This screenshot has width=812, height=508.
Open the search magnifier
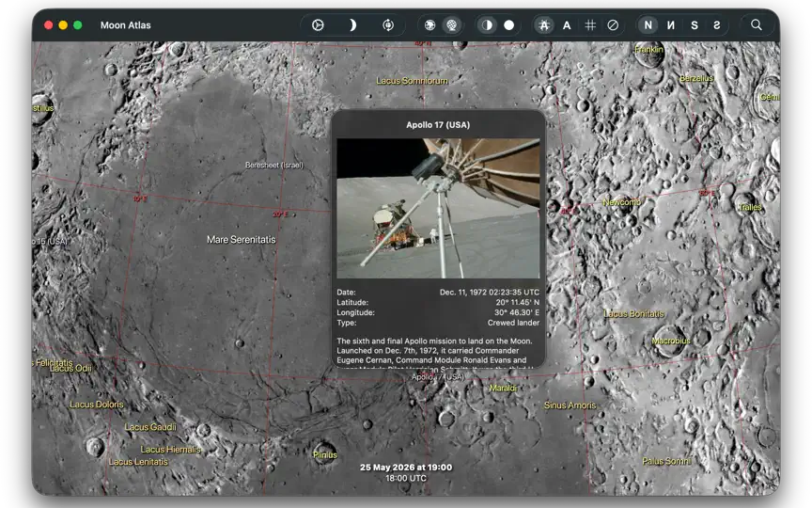pos(756,24)
